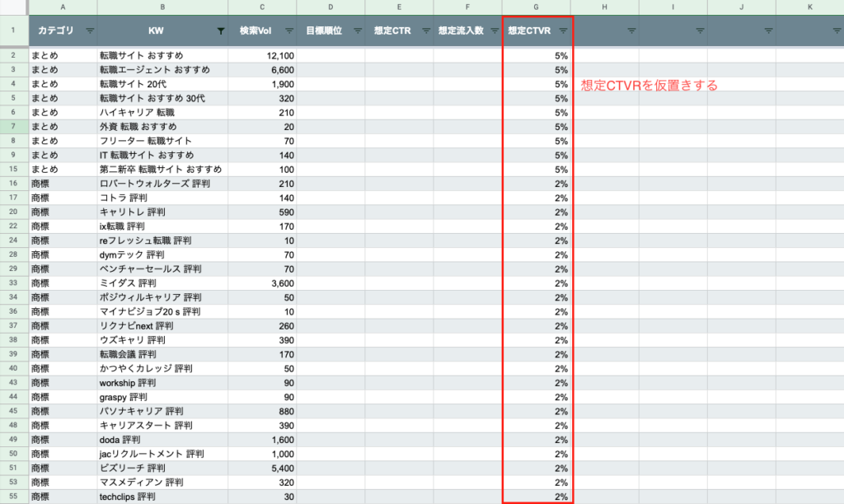This screenshot has width=844, height=504.
Task: Select search volume cell 880
Action: (262, 412)
